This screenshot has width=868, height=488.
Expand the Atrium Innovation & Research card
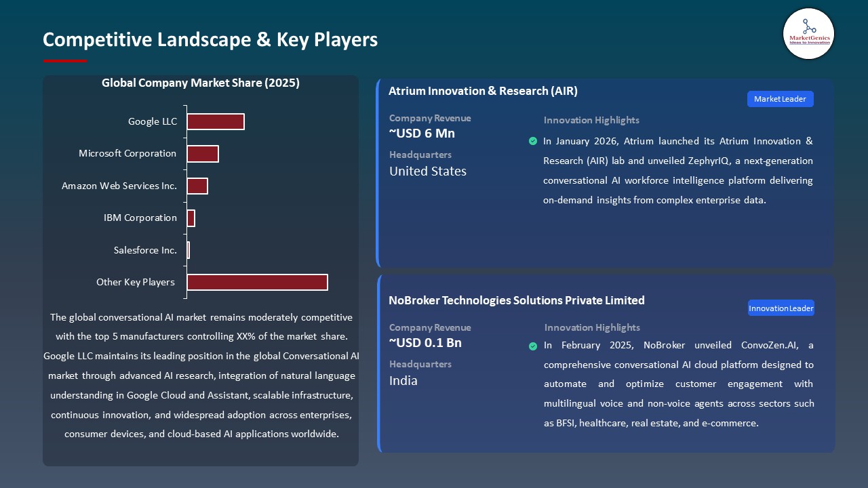(x=483, y=90)
